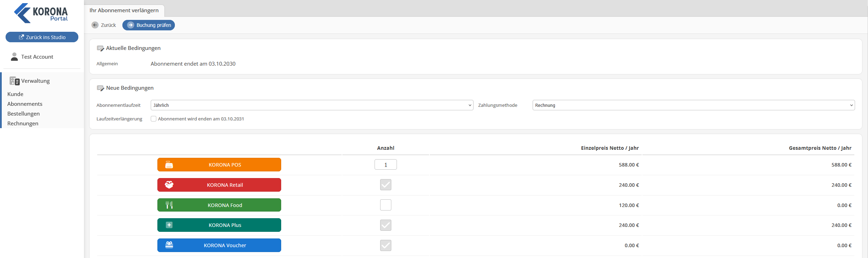Go back with the Zurück button
Image resolution: width=868 pixels, height=258 pixels.
[104, 25]
